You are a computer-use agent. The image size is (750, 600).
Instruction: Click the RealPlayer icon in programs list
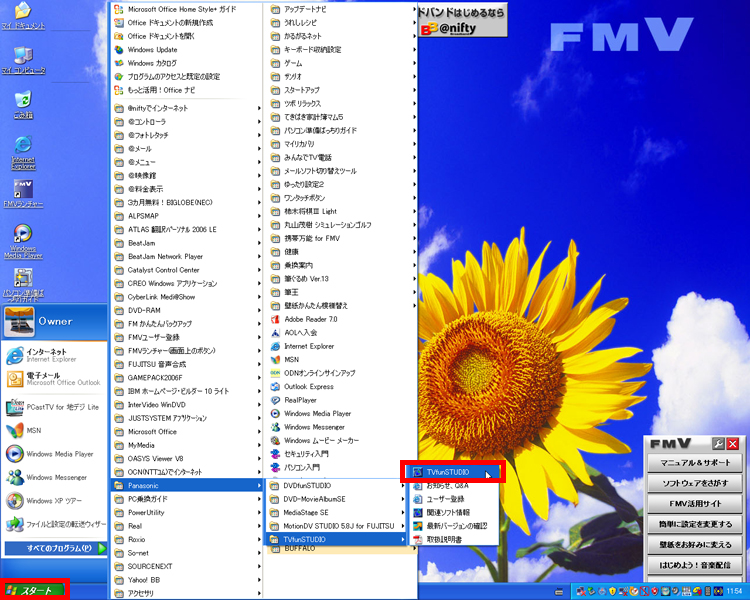click(x=275, y=400)
